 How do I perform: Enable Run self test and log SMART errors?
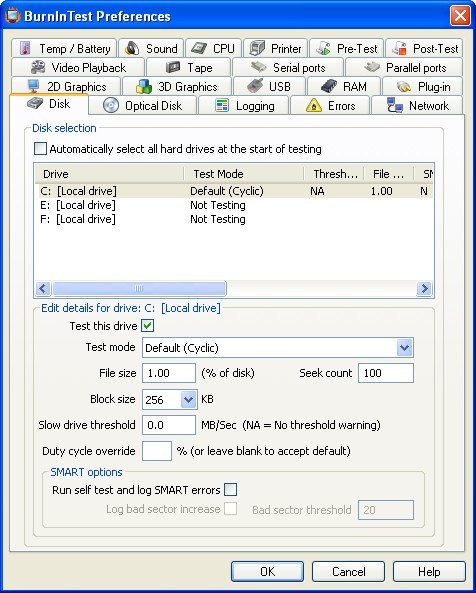[230, 490]
